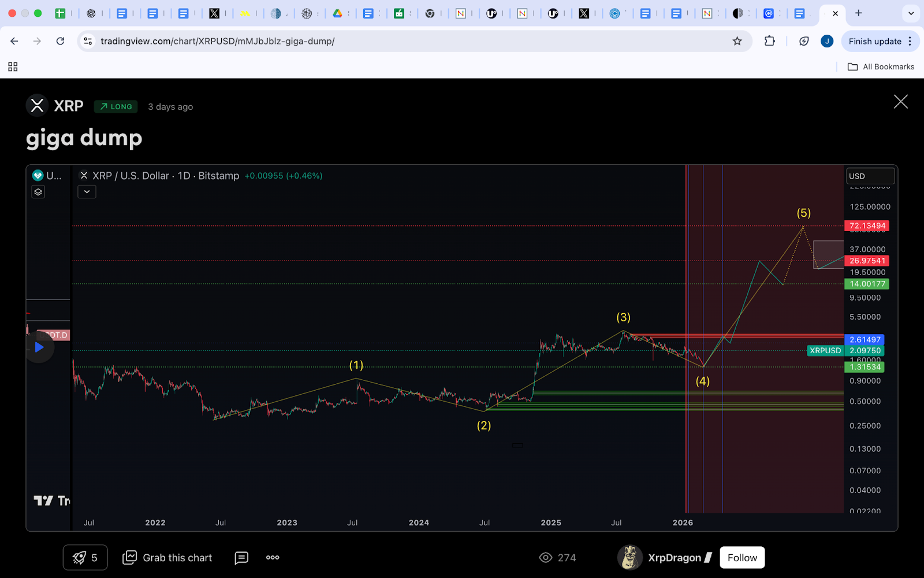Viewport: 924px width, 578px height.
Task: Close the chart idea overlay
Action: tap(900, 102)
